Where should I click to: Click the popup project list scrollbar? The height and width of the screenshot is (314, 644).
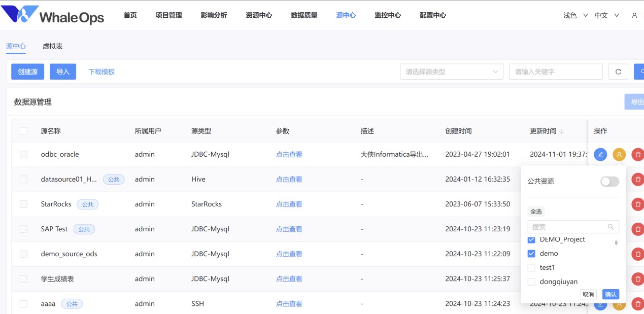(x=616, y=242)
